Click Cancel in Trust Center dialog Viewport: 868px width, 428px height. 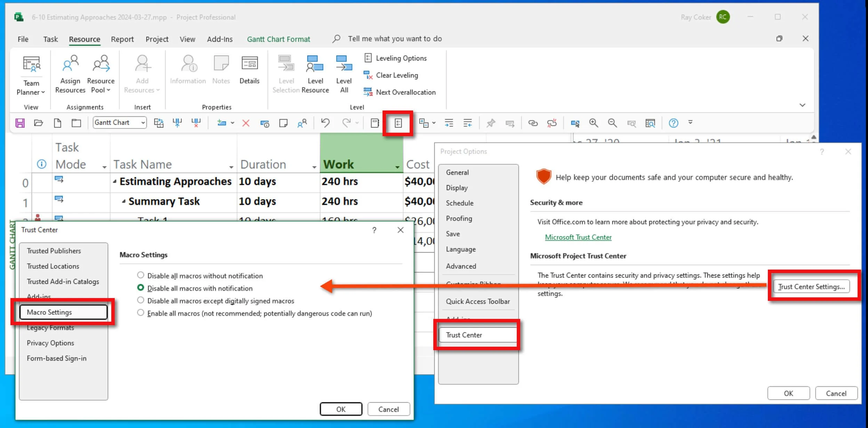(388, 409)
